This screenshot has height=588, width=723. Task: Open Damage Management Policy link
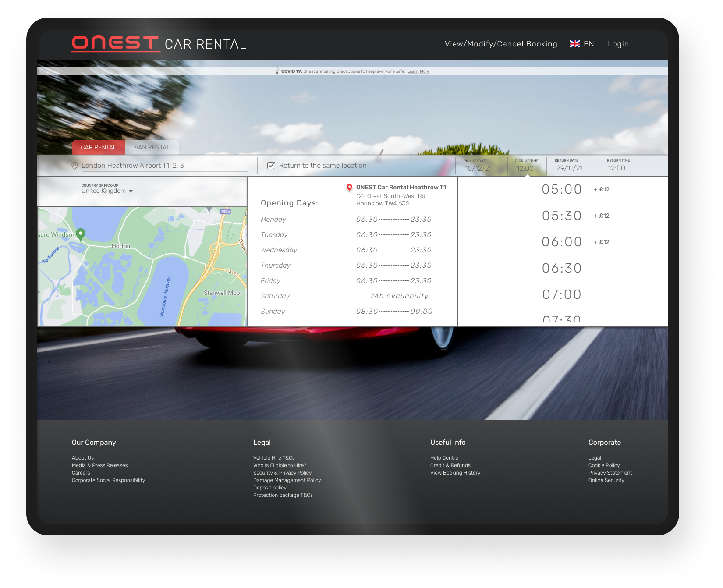(x=287, y=480)
